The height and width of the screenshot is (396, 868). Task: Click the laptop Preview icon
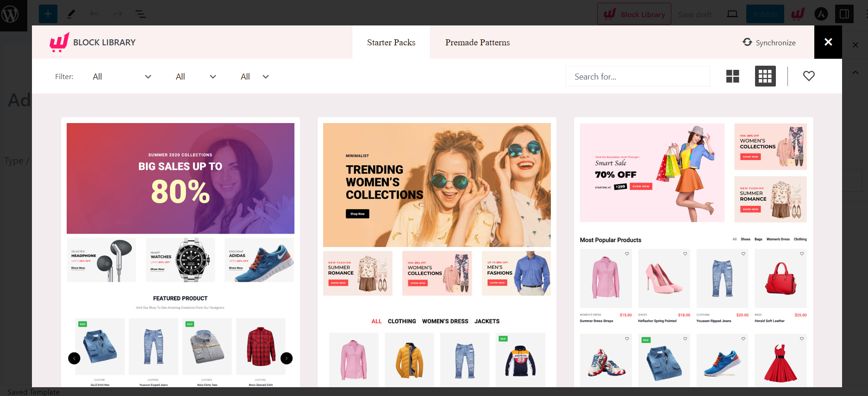point(732,14)
